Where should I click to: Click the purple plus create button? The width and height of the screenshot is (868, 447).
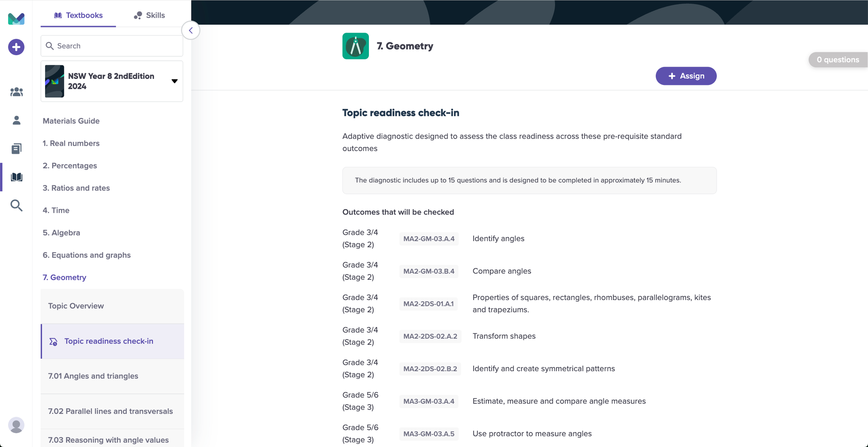click(x=16, y=47)
